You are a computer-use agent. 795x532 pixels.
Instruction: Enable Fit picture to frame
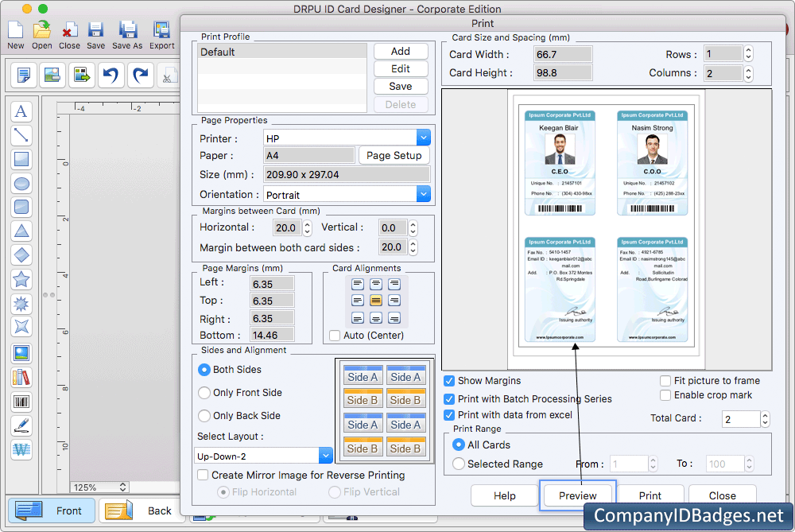(665, 381)
